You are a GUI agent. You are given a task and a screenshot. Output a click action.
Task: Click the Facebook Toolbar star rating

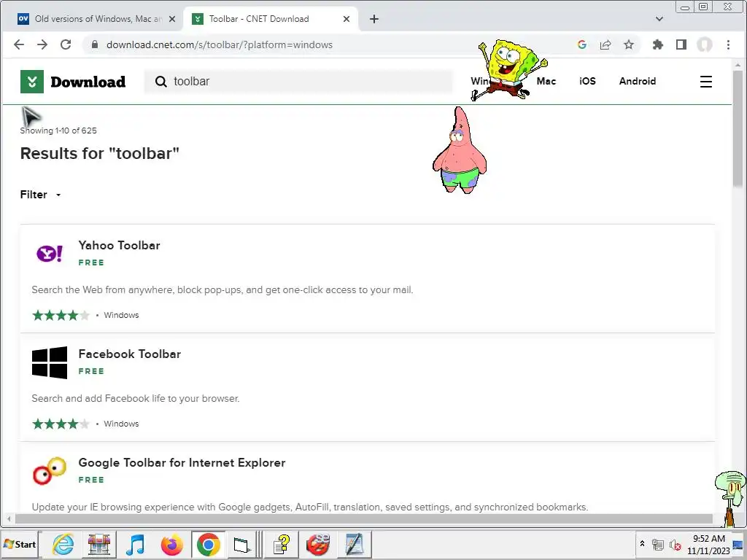[x=61, y=424]
